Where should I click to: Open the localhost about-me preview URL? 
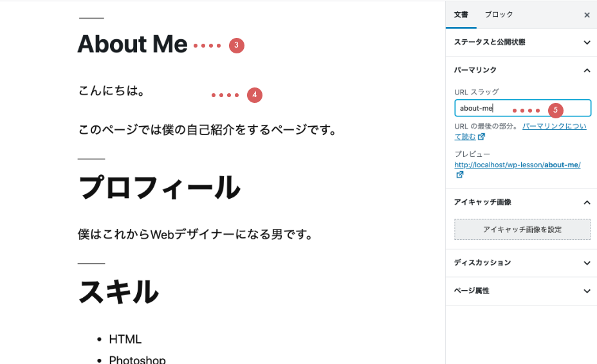[517, 165]
